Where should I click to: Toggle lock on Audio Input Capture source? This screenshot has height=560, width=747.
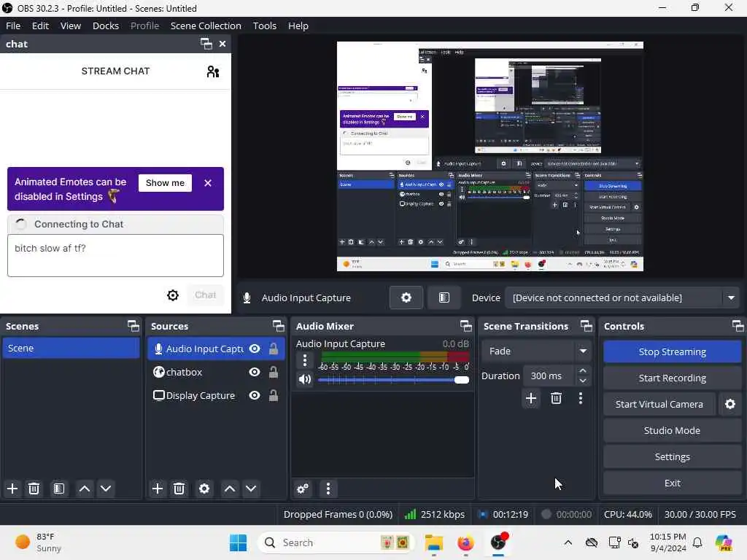[x=274, y=349]
